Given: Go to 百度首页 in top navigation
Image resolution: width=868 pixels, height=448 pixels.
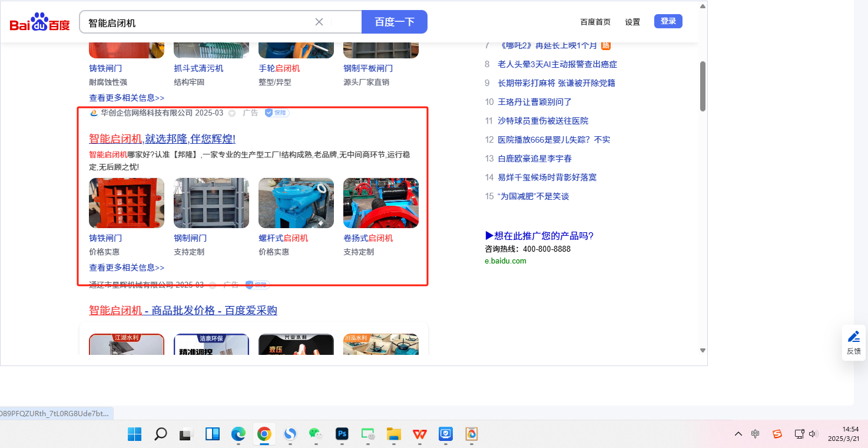Looking at the screenshot, I should tap(595, 22).
